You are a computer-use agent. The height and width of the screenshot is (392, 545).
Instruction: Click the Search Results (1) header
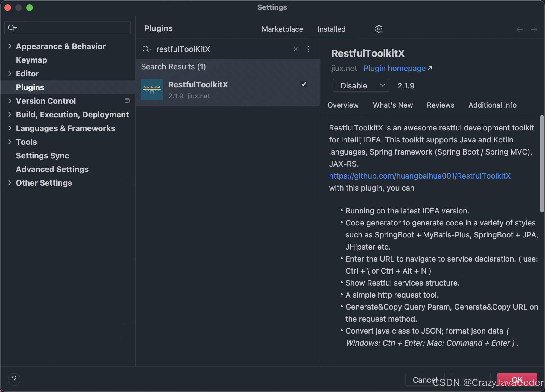pyautogui.click(x=173, y=67)
